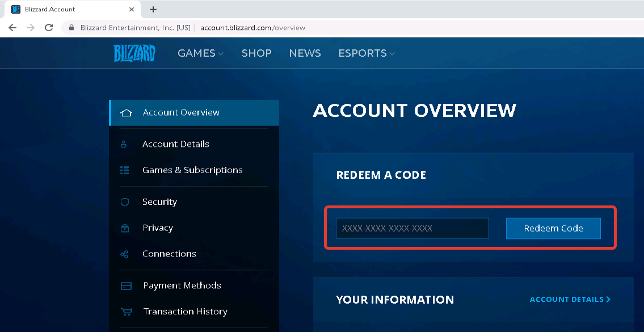Expand the Esports dropdown menu
This screenshot has width=644, height=332.
(x=366, y=53)
